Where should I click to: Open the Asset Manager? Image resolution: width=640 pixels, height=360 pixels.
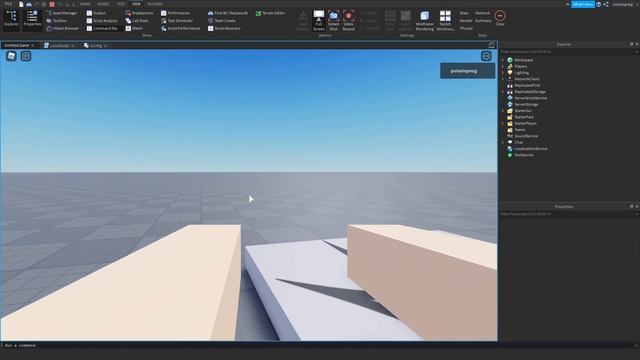[62, 13]
